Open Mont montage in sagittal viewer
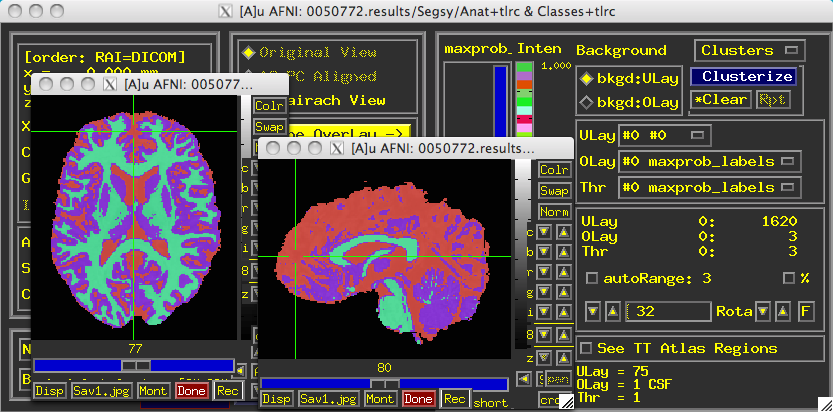 [x=381, y=399]
